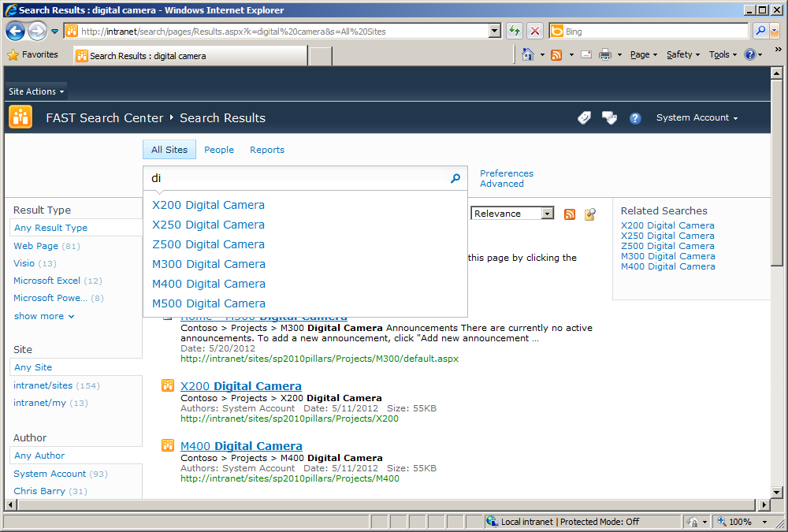Click the search query input containing di
Viewport: 788px width, 532px height.
click(x=296, y=178)
